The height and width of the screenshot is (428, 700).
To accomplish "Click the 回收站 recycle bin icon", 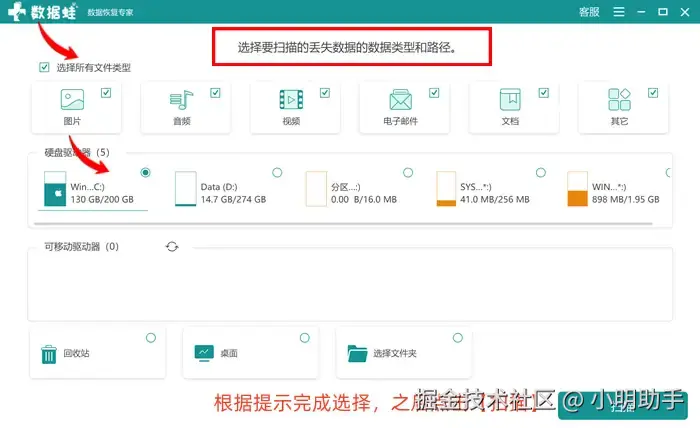I will click(49, 354).
